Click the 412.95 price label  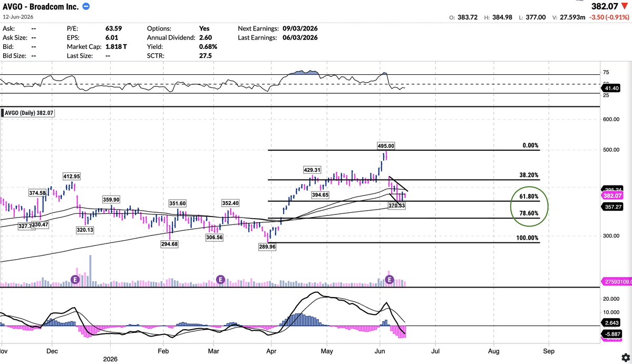pyautogui.click(x=71, y=176)
